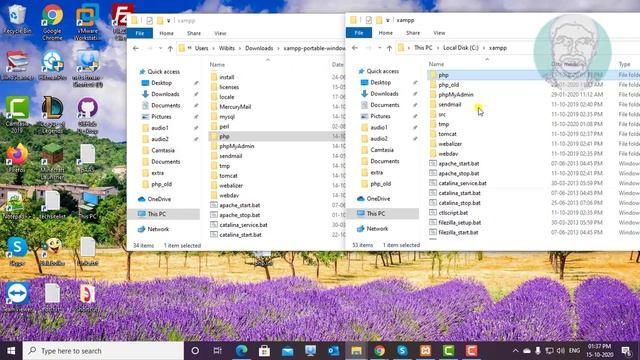
Task: Click Back arrow in left Explorer window
Action: [136, 48]
